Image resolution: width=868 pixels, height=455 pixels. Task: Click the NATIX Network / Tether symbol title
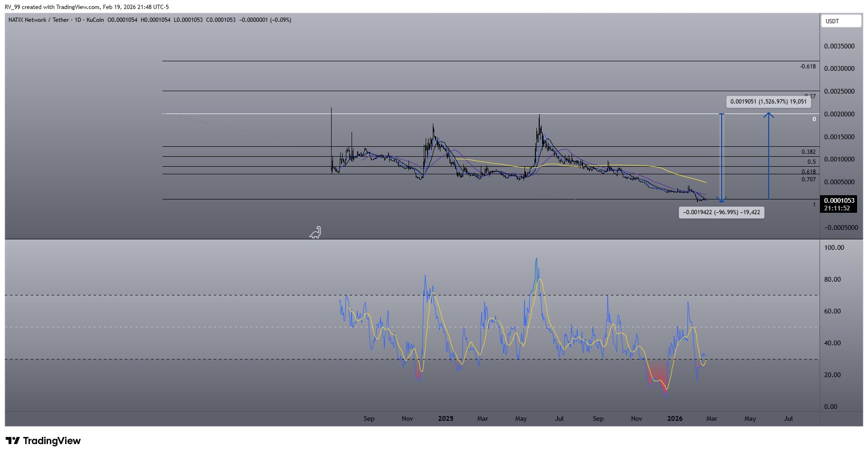point(38,20)
